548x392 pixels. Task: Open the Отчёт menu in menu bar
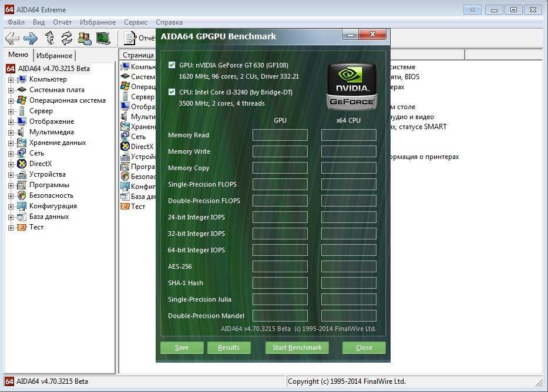click(x=62, y=22)
